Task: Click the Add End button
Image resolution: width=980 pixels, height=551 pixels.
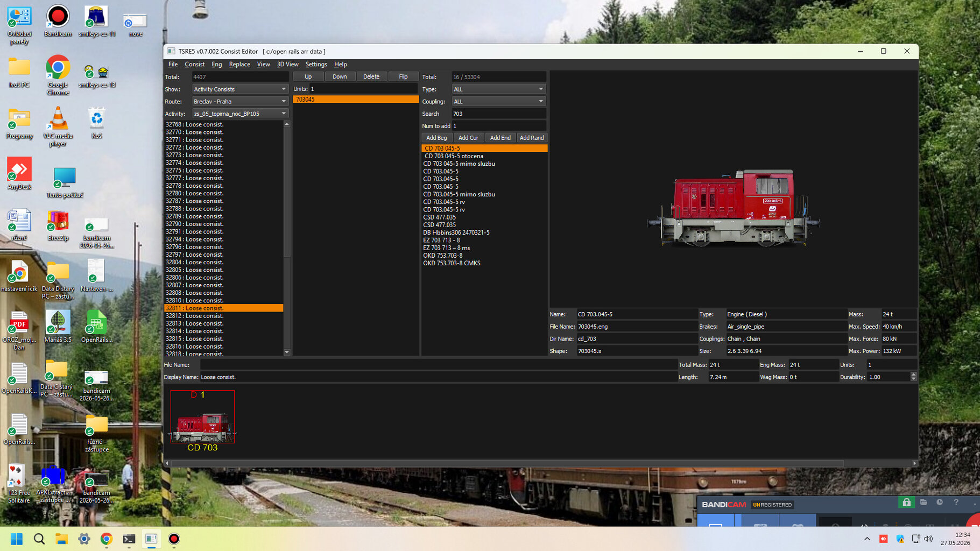Action: point(500,138)
